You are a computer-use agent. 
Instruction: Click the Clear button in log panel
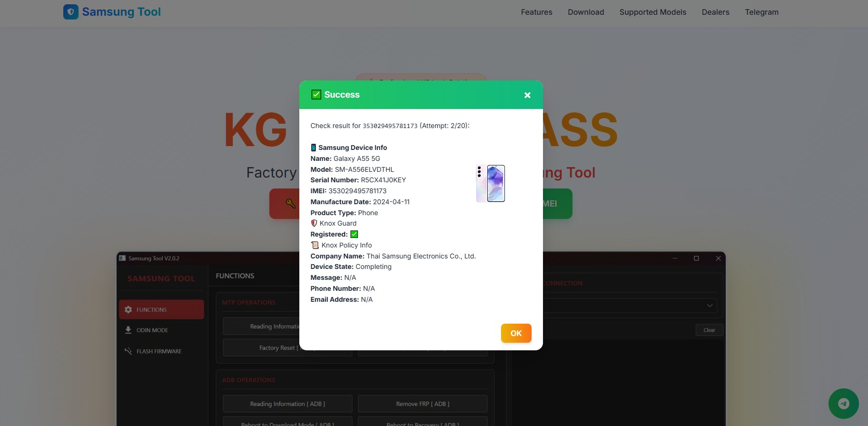click(x=709, y=330)
